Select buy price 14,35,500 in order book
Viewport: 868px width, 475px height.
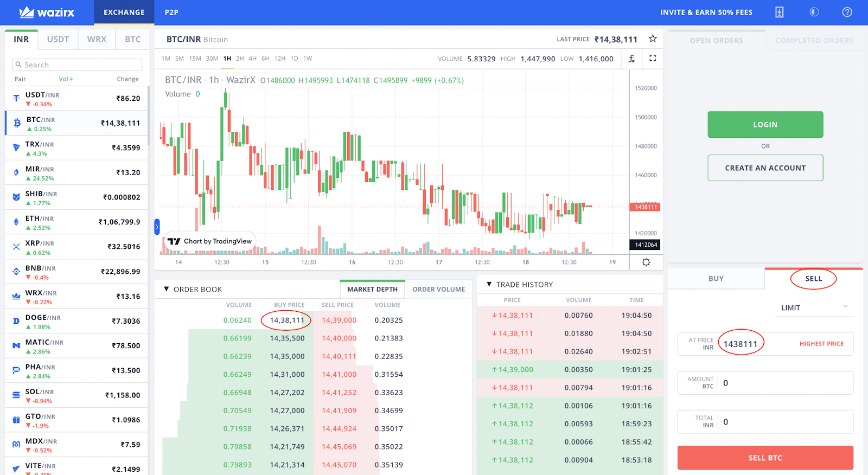pos(287,338)
